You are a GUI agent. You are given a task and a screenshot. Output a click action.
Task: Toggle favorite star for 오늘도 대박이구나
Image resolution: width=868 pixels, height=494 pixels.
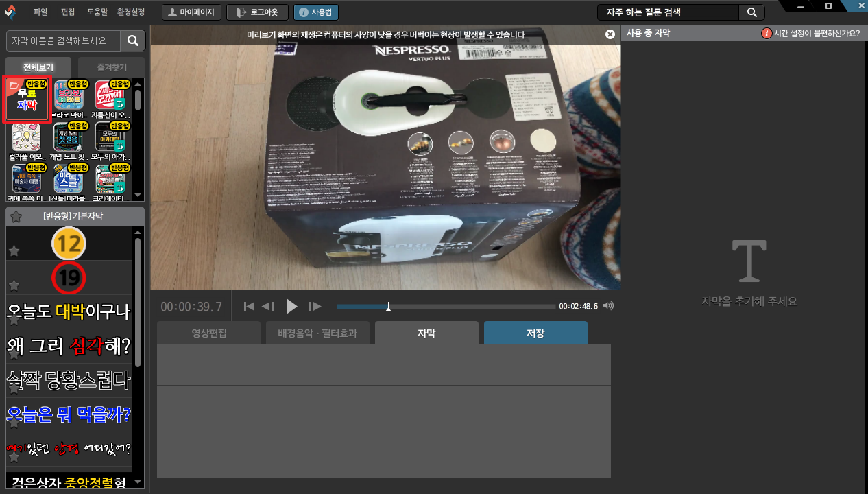pos(13,320)
